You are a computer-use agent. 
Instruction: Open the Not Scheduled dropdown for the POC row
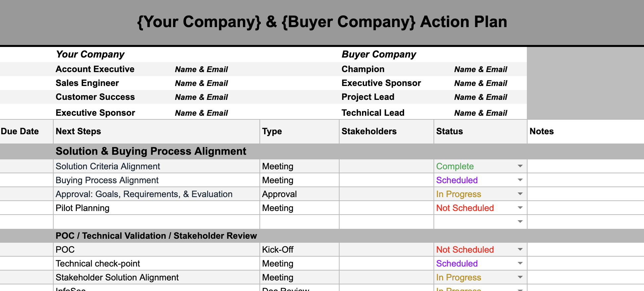[520, 250]
